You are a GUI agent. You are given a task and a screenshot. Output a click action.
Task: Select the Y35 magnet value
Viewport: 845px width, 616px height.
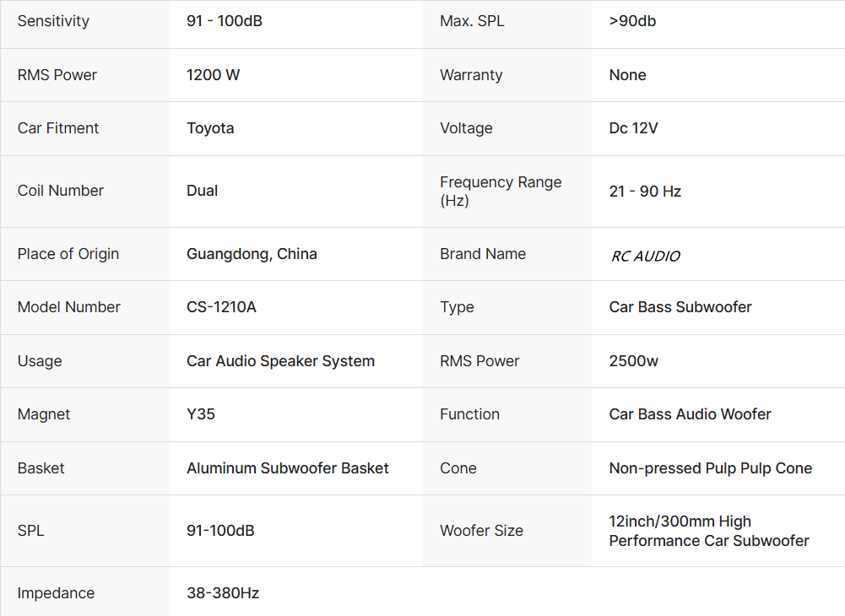tap(201, 414)
